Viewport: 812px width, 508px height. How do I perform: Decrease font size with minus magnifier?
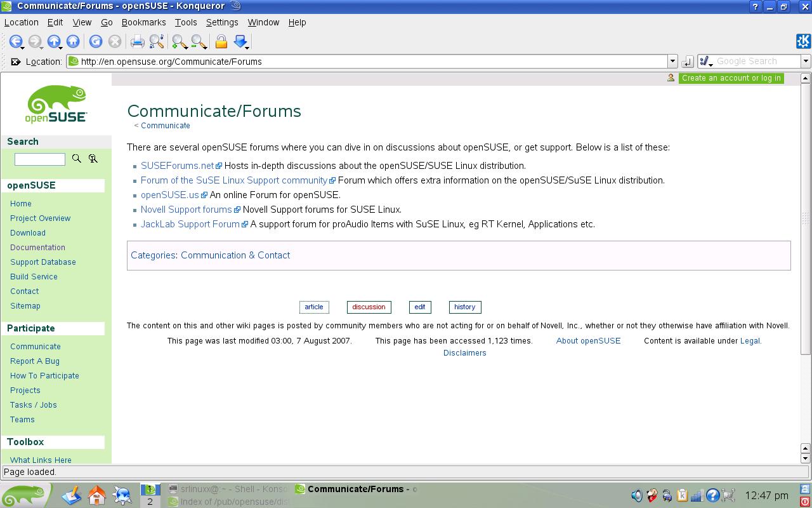pos(198,41)
